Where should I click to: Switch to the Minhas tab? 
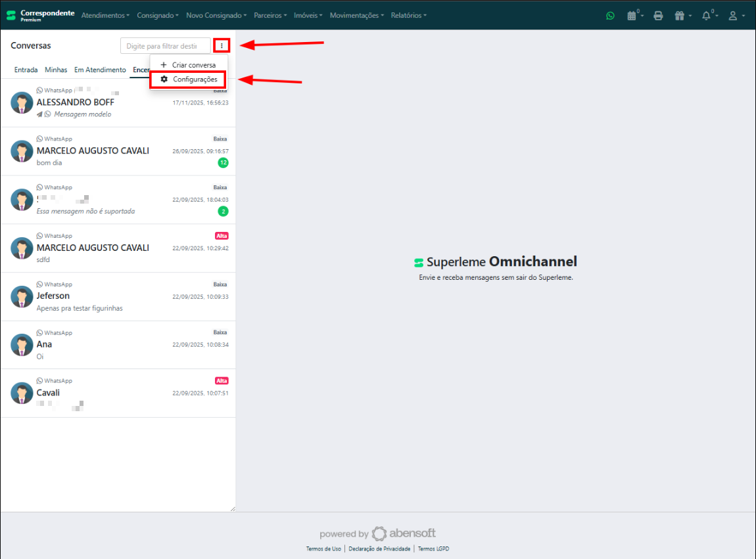coord(56,70)
